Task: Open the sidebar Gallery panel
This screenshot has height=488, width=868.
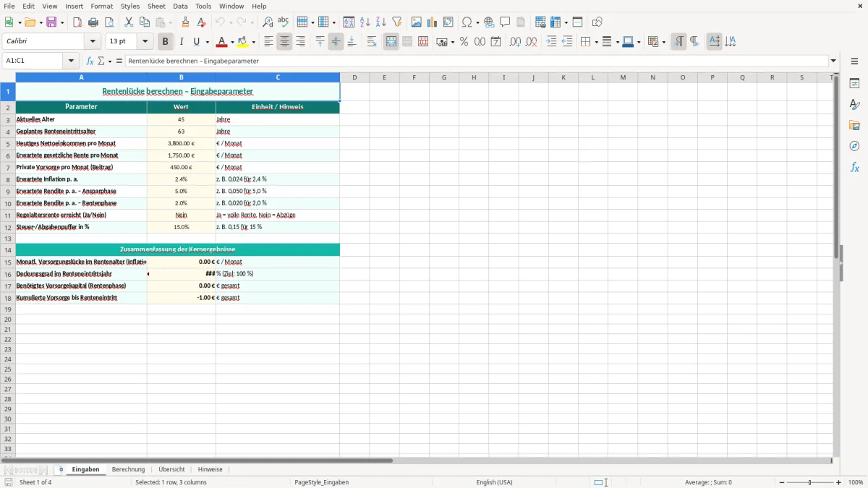Action: point(854,125)
